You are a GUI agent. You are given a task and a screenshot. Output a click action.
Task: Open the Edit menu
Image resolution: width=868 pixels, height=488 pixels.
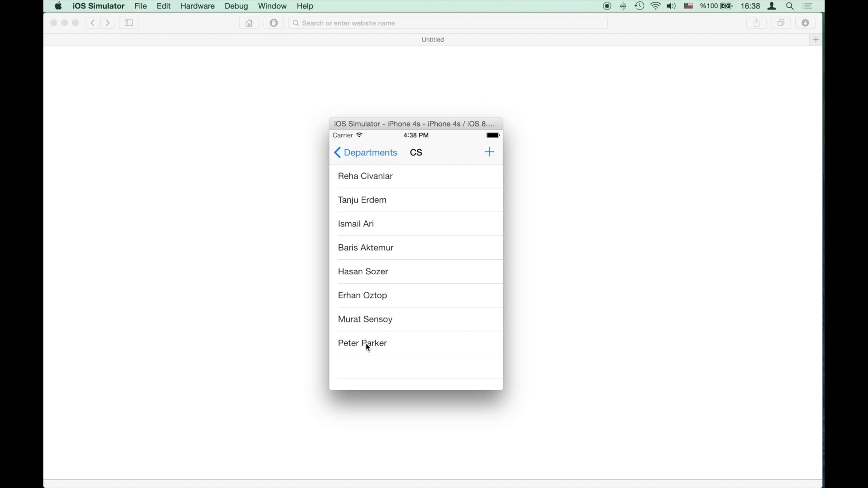coord(163,6)
